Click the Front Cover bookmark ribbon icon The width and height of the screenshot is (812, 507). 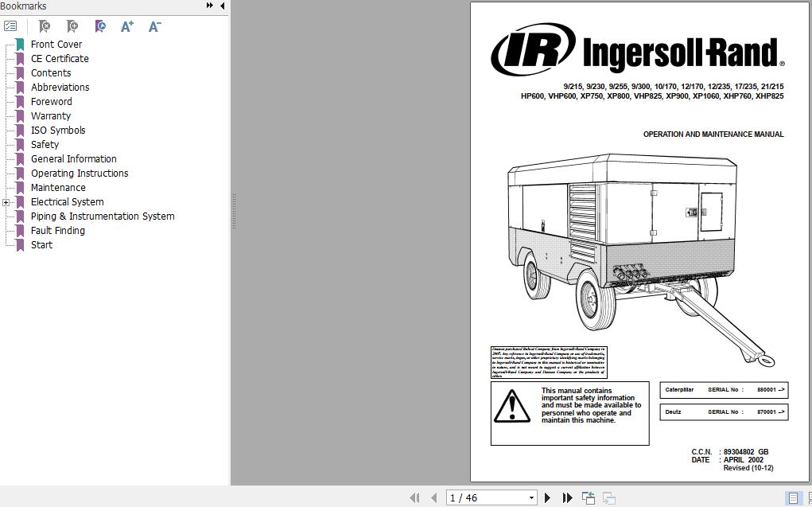(20, 44)
